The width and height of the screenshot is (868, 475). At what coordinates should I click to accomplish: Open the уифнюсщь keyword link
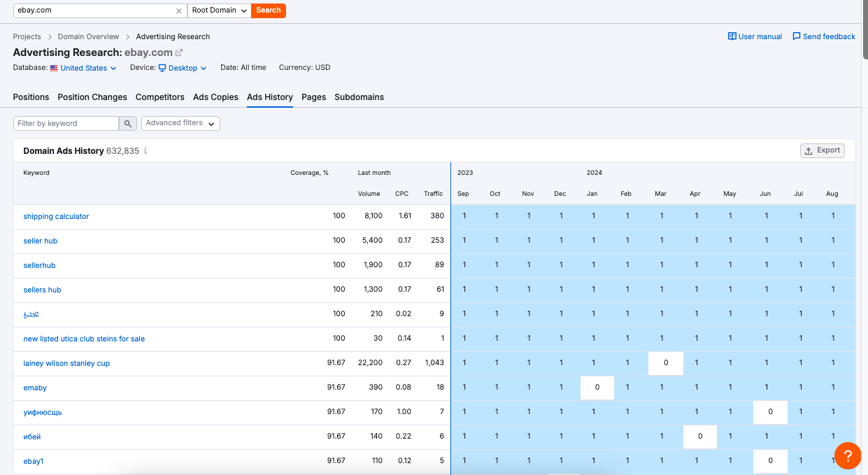pos(43,412)
